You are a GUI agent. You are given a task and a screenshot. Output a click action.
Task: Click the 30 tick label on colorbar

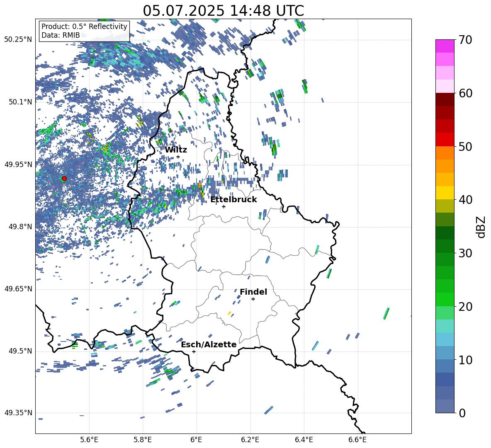click(465, 253)
